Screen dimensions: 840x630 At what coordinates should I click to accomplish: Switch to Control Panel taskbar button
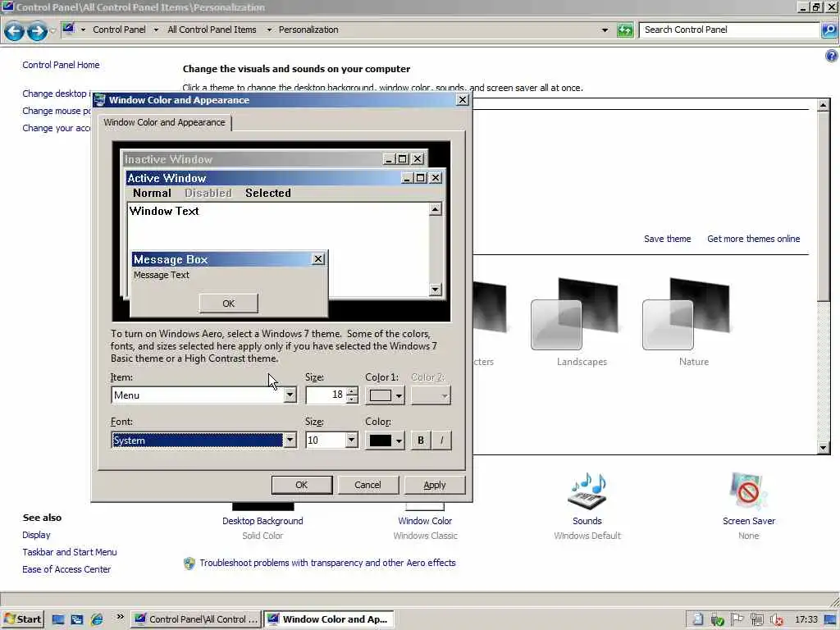click(196, 619)
